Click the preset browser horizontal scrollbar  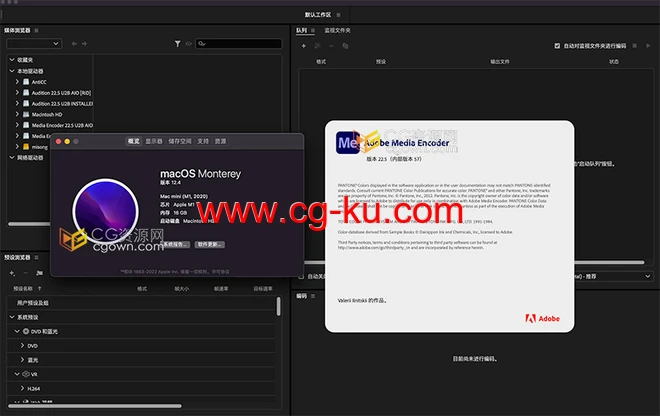point(95,406)
